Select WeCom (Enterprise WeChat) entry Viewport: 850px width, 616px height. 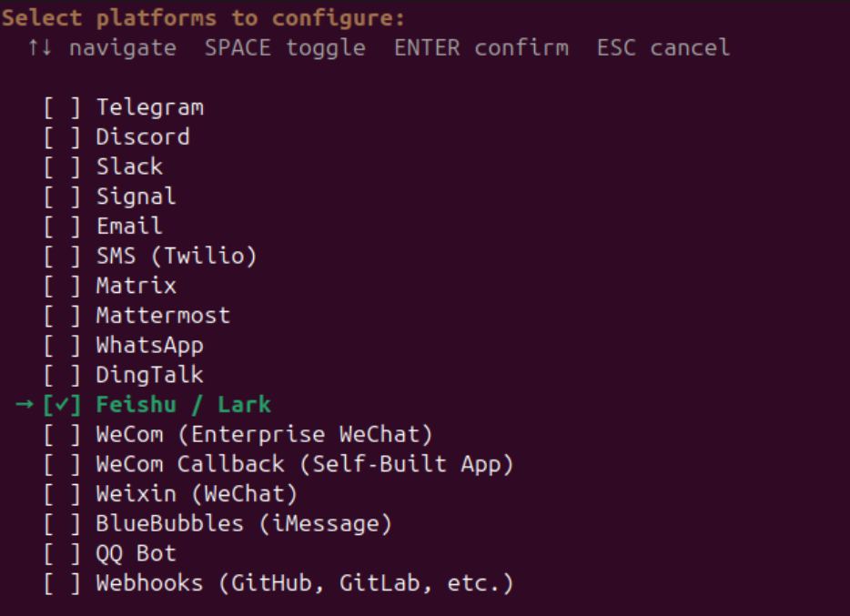[264, 435]
